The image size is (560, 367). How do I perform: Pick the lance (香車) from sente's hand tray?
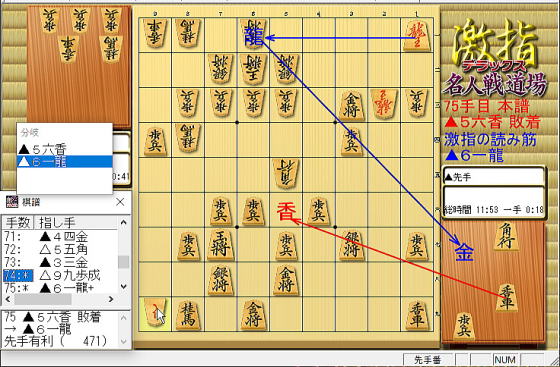[506, 297]
